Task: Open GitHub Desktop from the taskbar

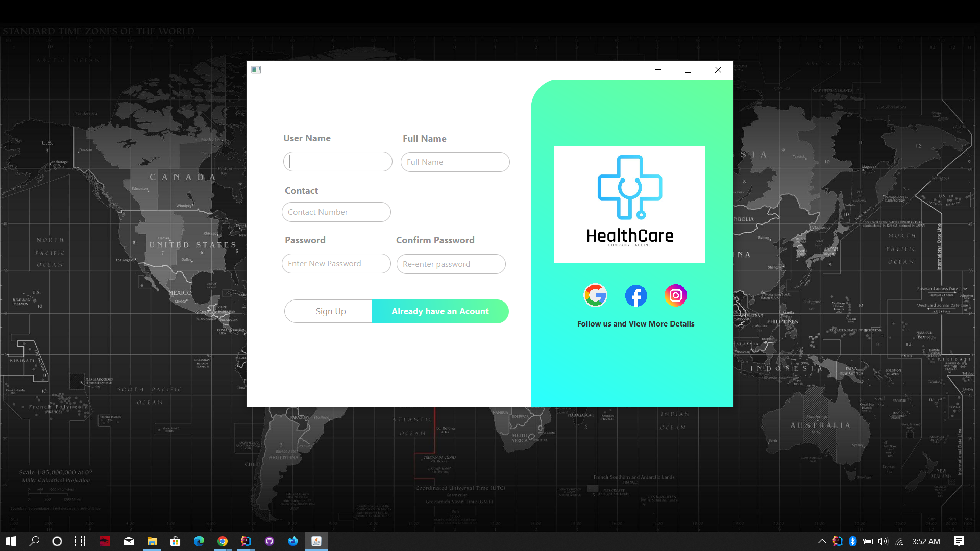Action: coord(269,541)
